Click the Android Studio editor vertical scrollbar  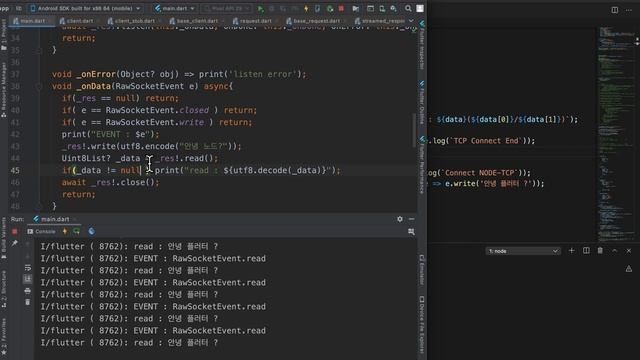(414, 131)
